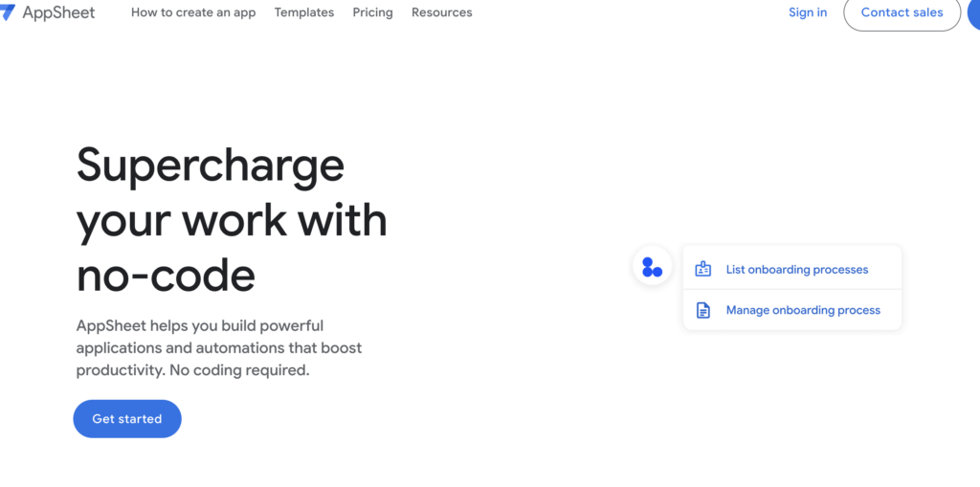980x487 pixels.
Task: Open the Pricing page from navigation
Action: tap(372, 12)
